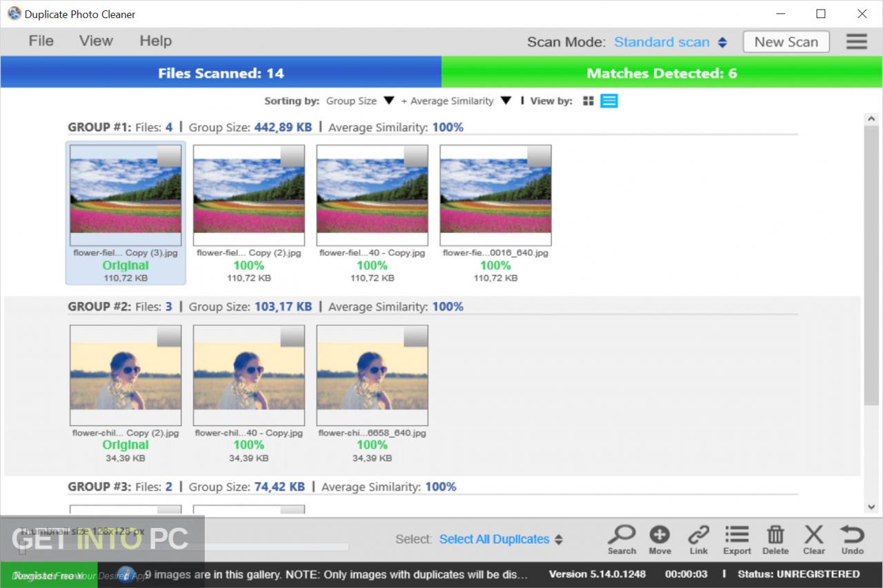Click the Group Size 103,17 KB value
This screenshot has width=883, height=588.
283,306
